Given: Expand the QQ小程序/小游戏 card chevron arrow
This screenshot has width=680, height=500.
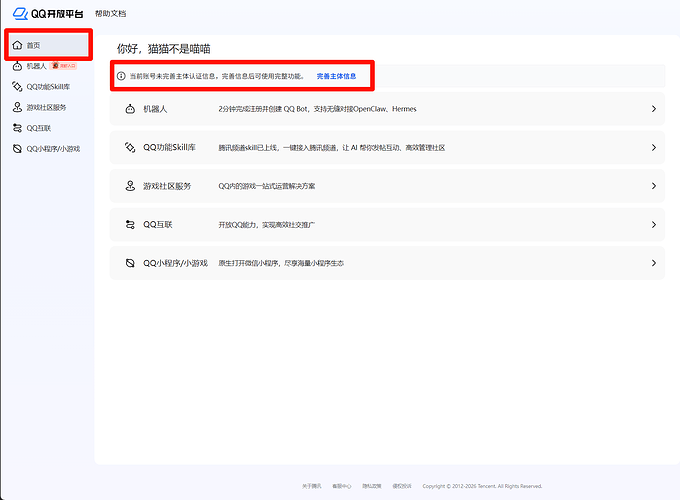Looking at the screenshot, I should 654,263.
